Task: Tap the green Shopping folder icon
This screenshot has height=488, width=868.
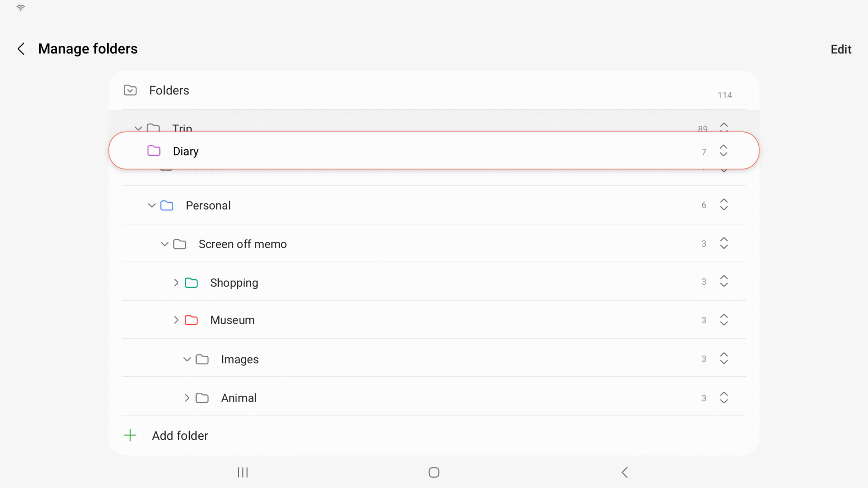Action: 191,283
